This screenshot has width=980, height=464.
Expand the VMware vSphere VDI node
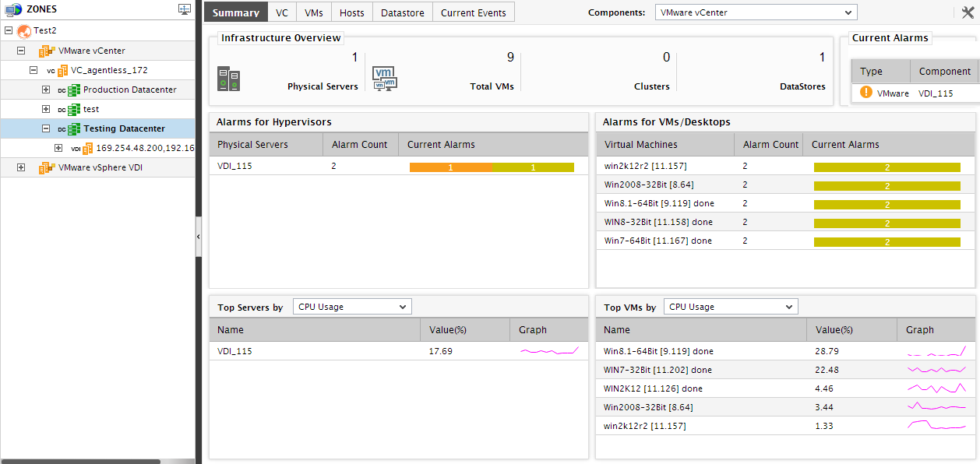(x=21, y=167)
